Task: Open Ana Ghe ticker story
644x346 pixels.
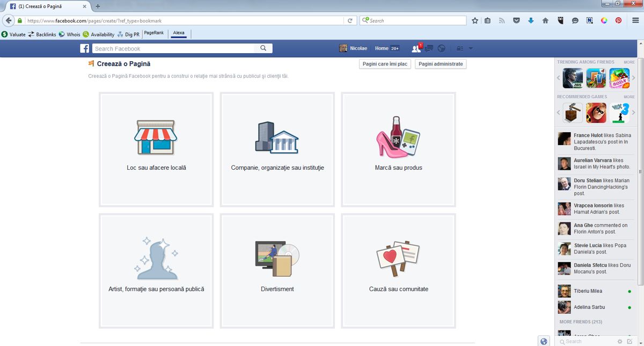Action: 596,228
